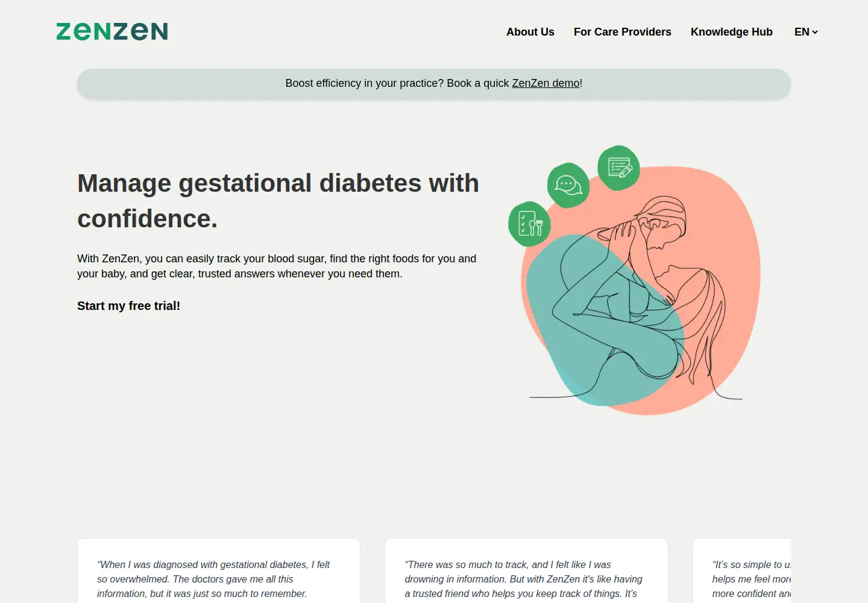868x603 pixels.
Task: Follow the ZenZen demo link
Action: (546, 83)
